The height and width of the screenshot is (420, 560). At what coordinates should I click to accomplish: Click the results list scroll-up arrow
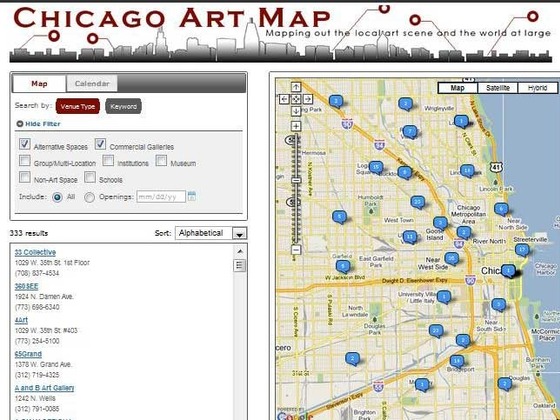240,251
